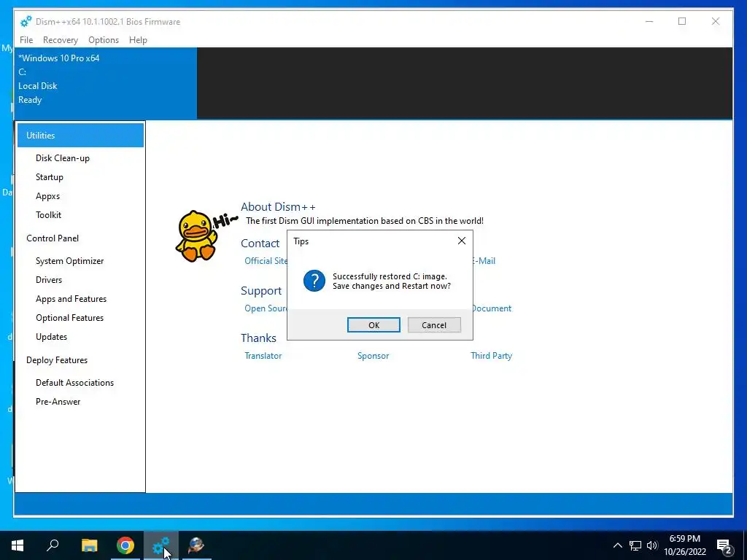The width and height of the screenshot is (747, 560).
Task: Open the Recovery menu
Action: pyautogui.click(x=60, y=40)
